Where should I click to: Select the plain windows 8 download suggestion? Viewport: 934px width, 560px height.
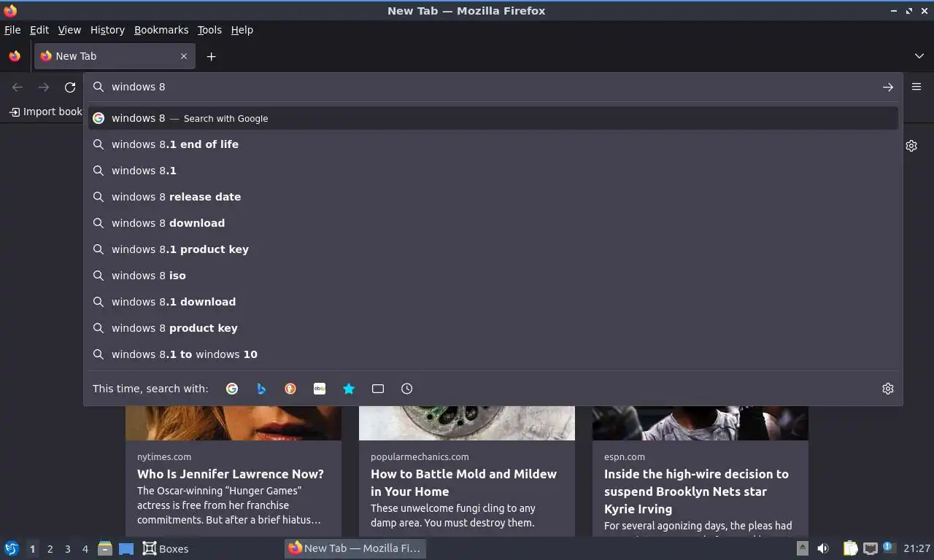493,223
